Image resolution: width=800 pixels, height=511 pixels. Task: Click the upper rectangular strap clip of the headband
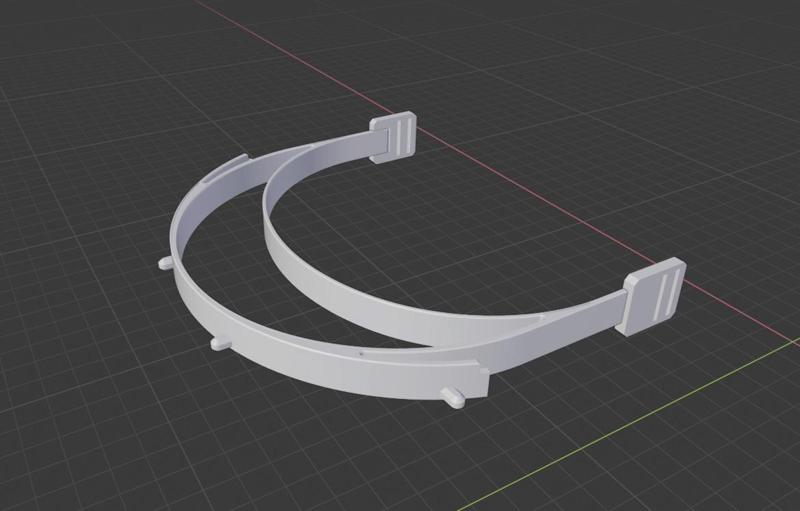coord(393,137)
